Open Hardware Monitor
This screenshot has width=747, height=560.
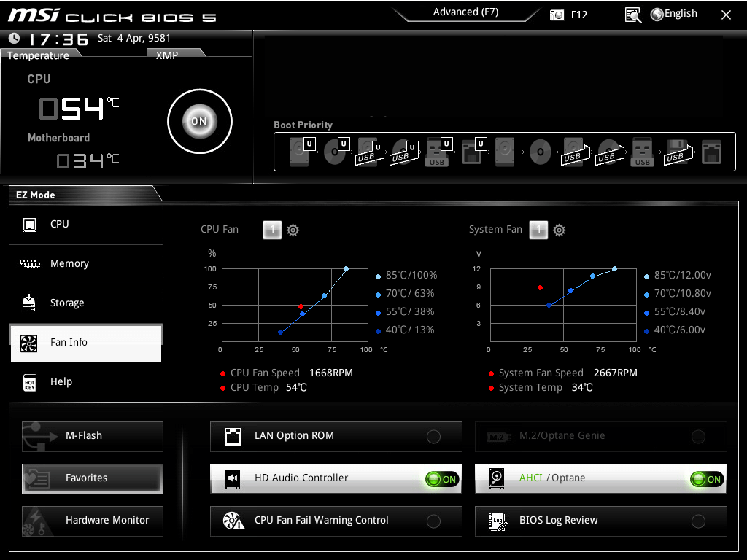pyautogui.click(x=93, y=521)
